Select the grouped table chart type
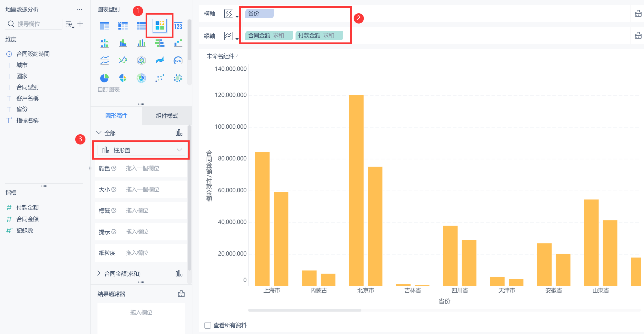Viewport: 644px width, 334px height. pos(104,26)
